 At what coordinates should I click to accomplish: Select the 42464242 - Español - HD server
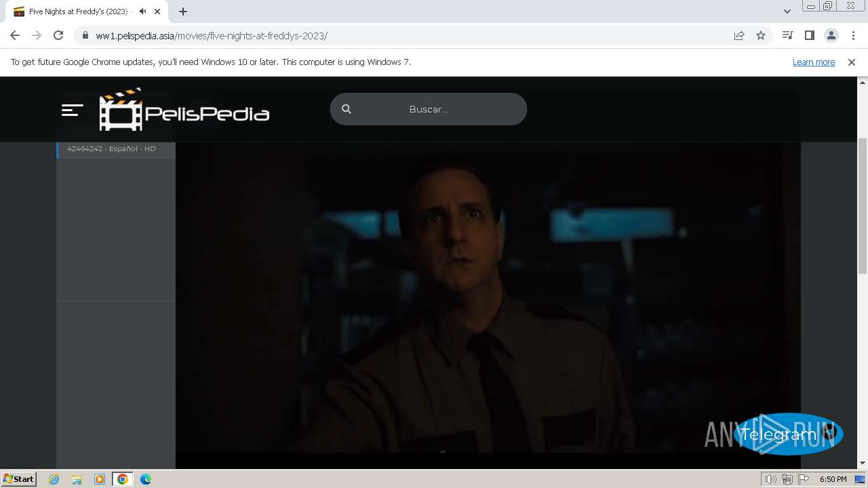pos(116,149)
